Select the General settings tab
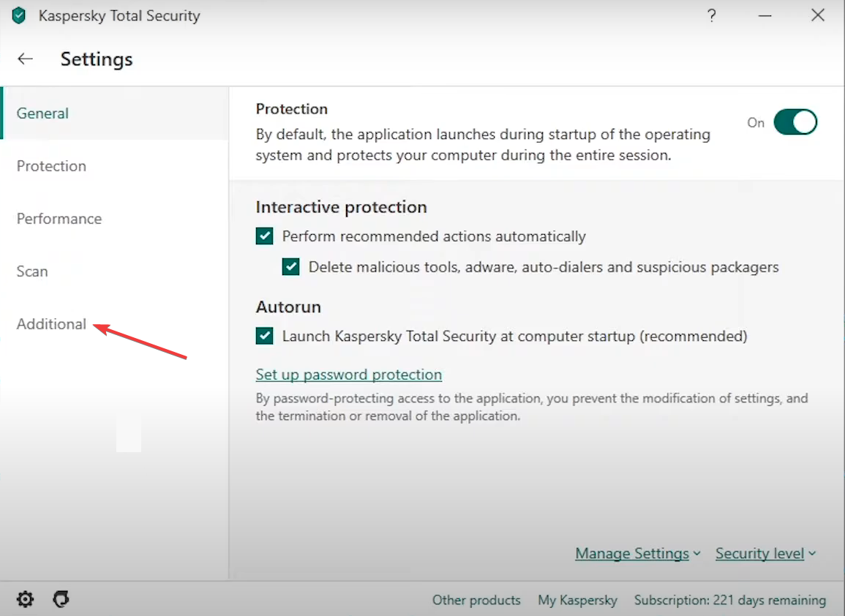Image resolution: width=845 pixels, height=616 pixels. click(114, 113)
